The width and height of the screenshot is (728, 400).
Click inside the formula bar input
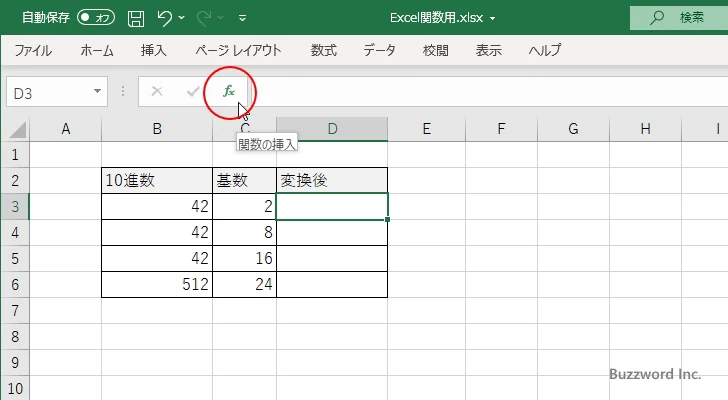[490, 92]
